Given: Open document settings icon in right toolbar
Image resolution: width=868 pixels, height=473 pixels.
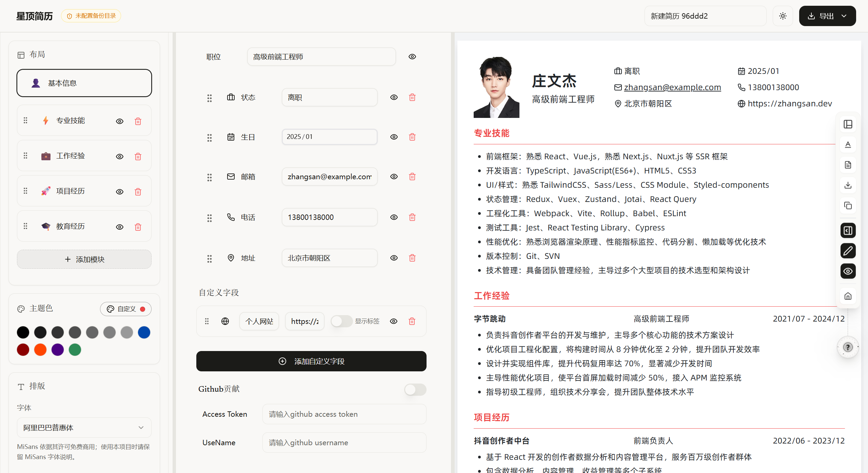Looking at the screenshot, I should pyautogui.click(x=848, y=165).
